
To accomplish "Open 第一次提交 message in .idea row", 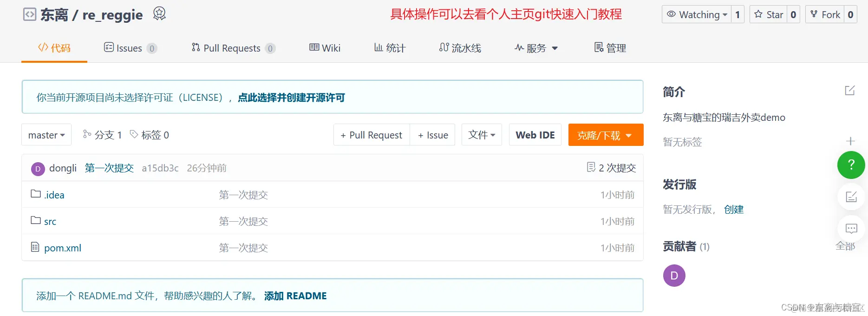I will pyautogui.click(x=243, y=195).
